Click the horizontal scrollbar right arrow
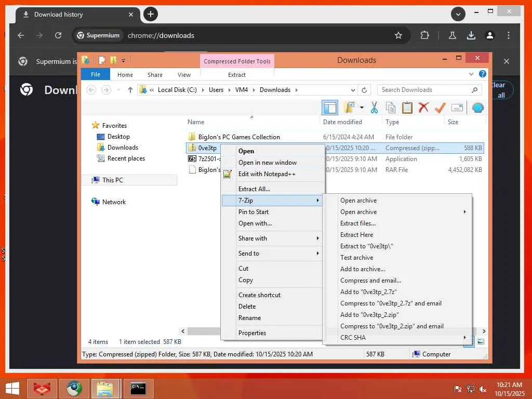This screenshot has height=399, width=532. point(484,331)
